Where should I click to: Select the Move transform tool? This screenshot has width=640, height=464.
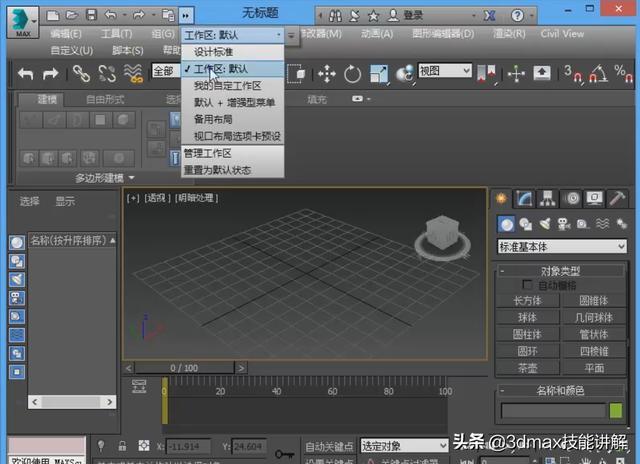(326, 74)
